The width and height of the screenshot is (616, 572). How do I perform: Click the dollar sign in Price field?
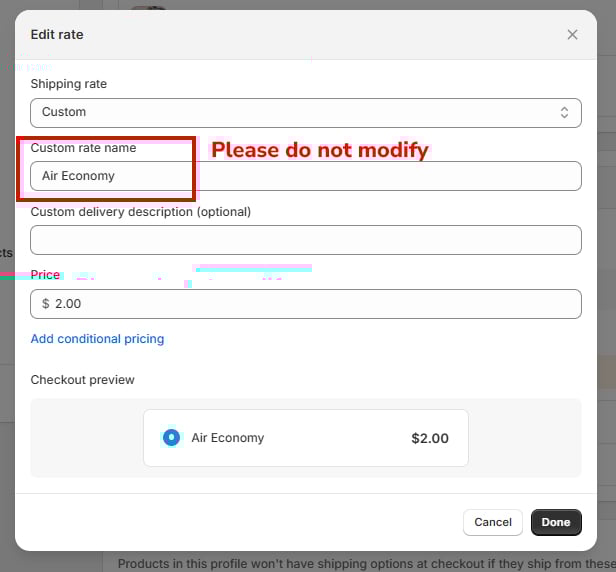(46, 304)
